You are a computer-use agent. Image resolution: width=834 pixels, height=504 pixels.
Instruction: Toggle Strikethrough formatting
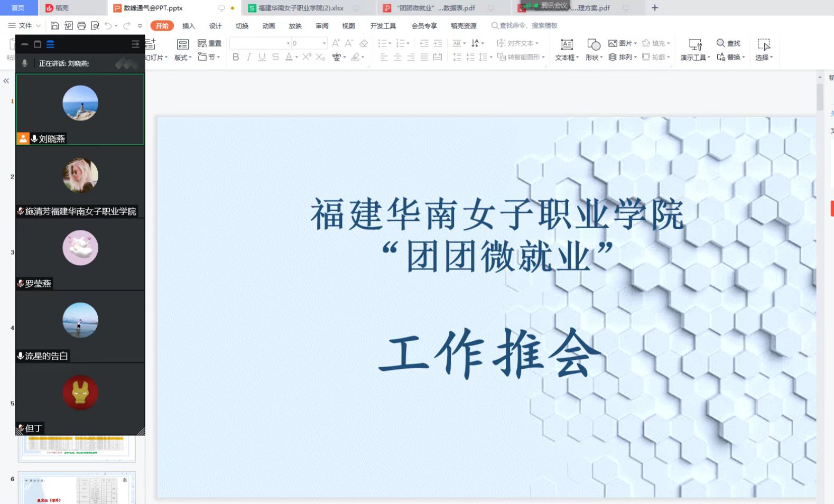[275, 57]
